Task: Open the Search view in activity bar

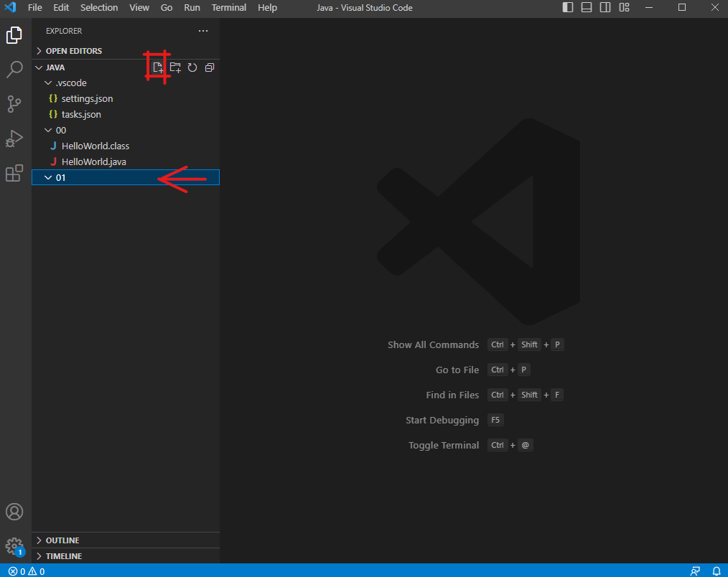Action: coord(14,70)
